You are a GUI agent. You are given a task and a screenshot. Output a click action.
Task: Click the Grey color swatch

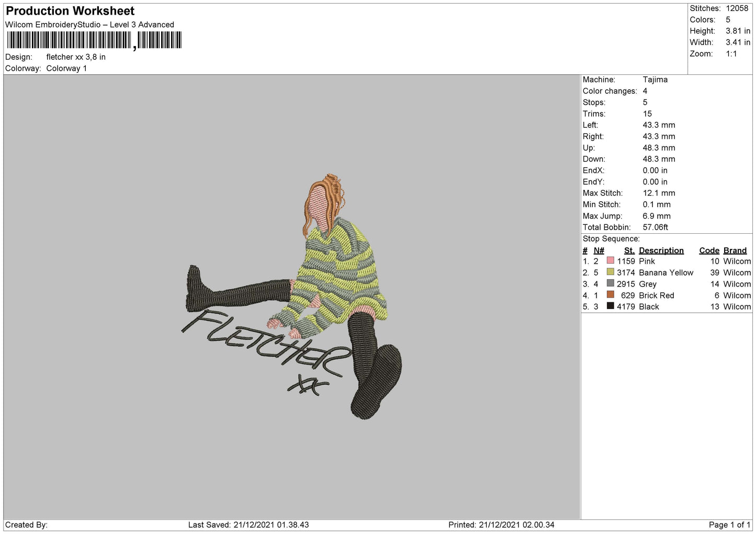[x=610, y=283]
